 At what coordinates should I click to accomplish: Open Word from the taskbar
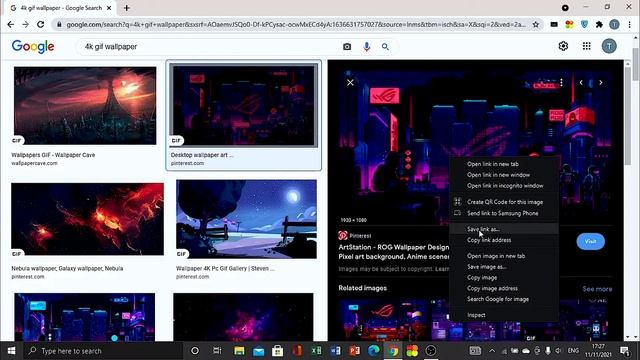[x=335, y=351]
